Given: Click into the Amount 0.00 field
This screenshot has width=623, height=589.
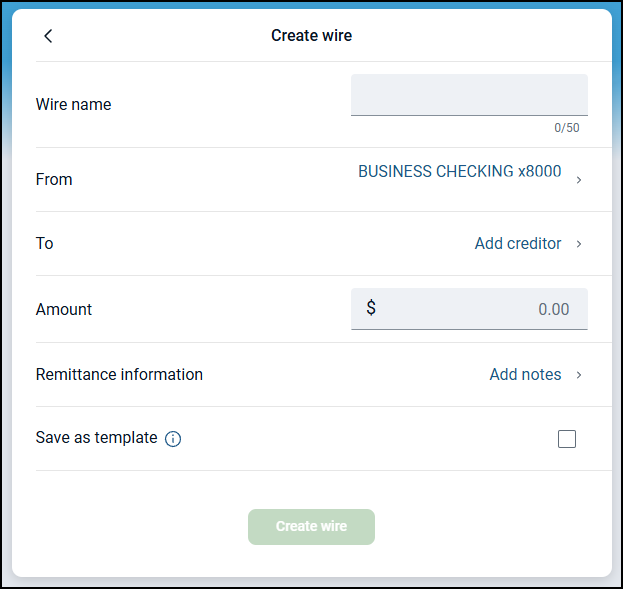Looking at the screenshot, I should (x=480, y=309).
